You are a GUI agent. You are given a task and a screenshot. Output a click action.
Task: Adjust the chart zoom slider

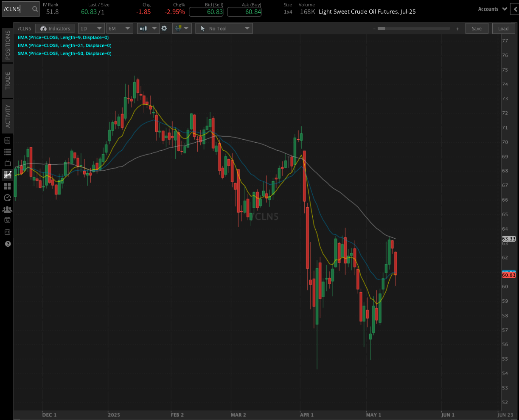382,28
